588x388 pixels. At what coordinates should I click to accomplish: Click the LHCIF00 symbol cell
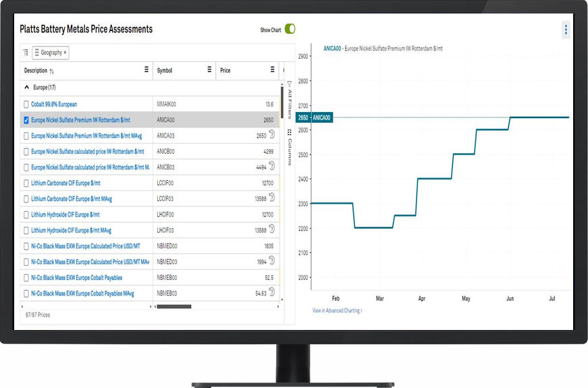point(184,215)
